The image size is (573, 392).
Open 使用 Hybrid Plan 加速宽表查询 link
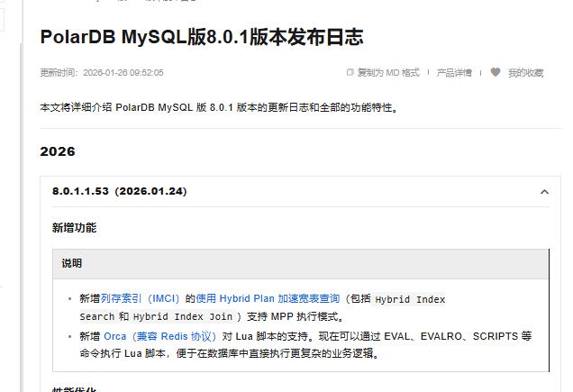coord(268,298)
